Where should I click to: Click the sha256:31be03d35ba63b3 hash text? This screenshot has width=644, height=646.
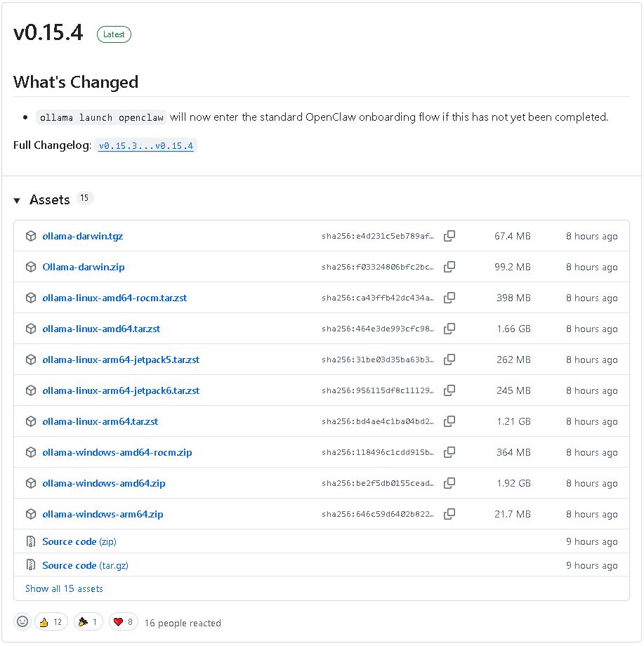[x=377, y=360]
